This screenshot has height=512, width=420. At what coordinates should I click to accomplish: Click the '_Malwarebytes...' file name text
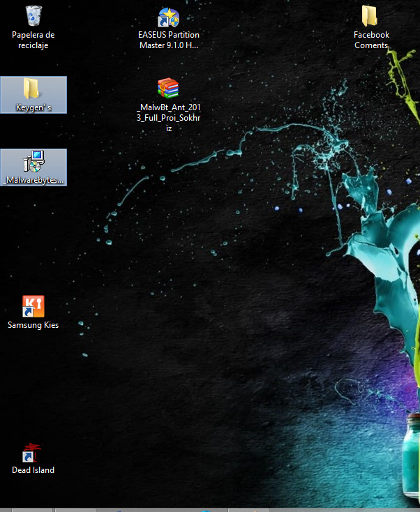[33, 180]
